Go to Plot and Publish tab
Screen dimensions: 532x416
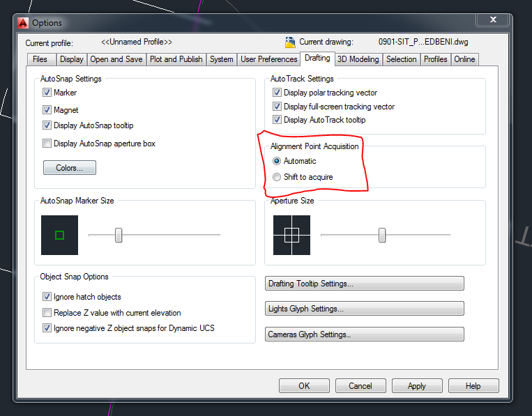point(176,59)
